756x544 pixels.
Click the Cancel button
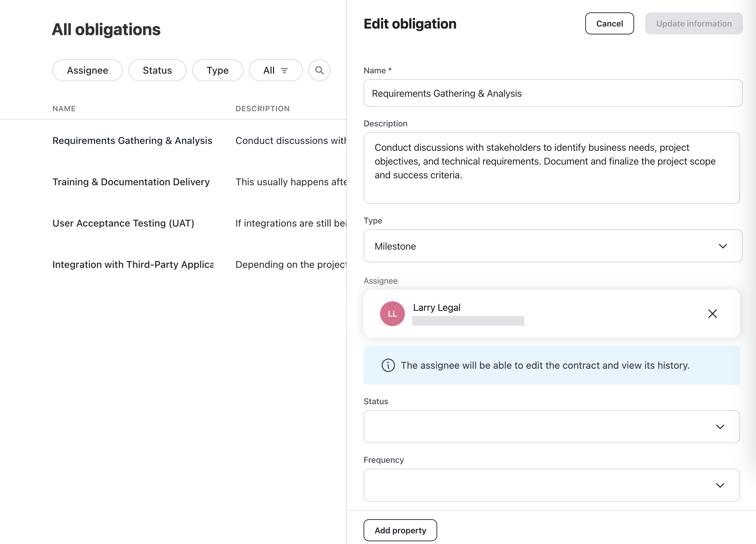609,23
